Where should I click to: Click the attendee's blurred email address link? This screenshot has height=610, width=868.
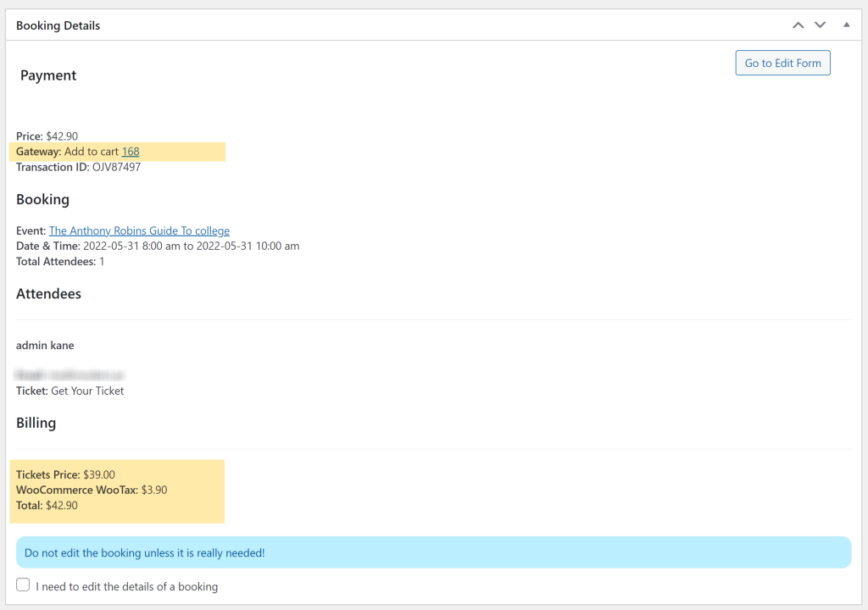(71, 374)
